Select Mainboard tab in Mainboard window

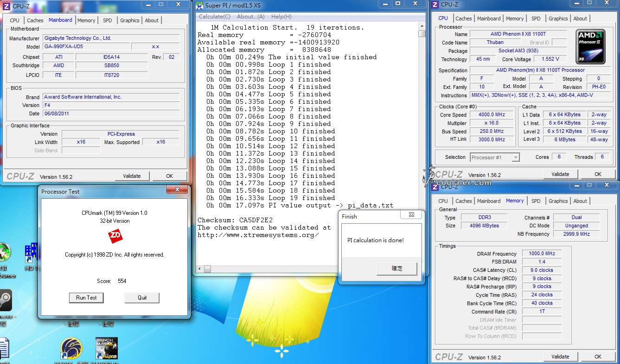pos(60,20)
